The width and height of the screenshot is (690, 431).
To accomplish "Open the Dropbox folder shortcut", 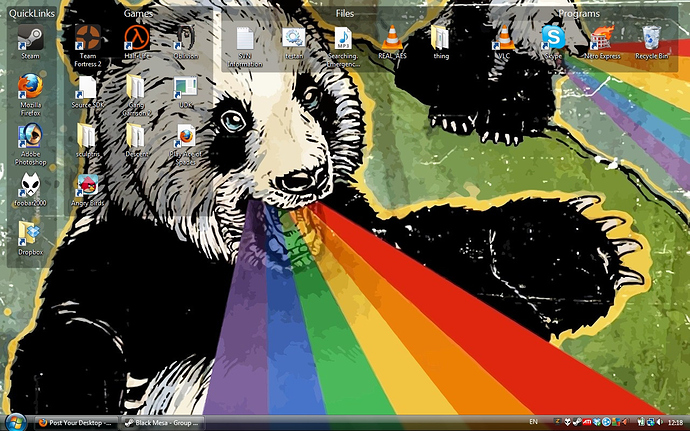I will tap(30, 234).
